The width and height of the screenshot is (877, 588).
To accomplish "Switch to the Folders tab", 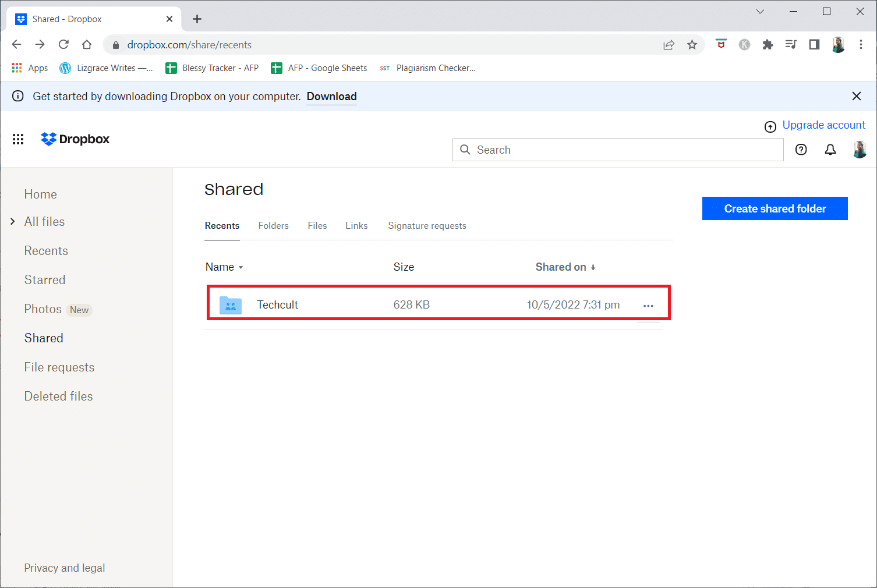I will pyautogui.click(x=273, y=226).
